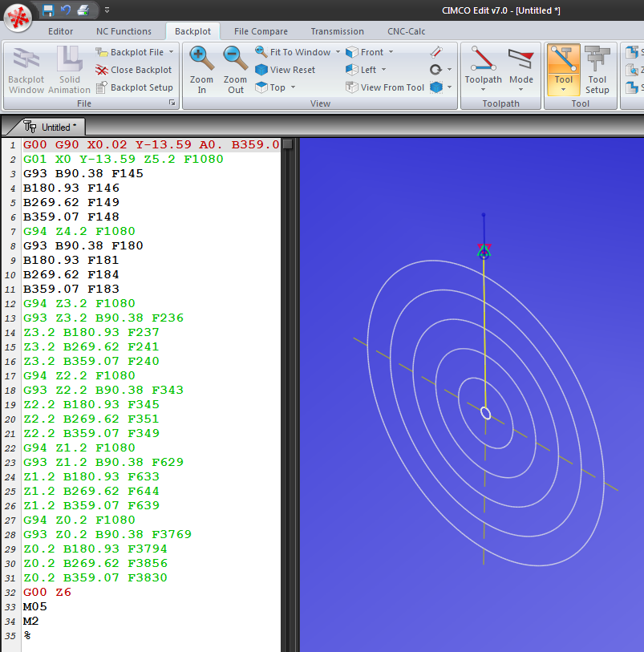Open the File Compare tab

(x=261, y=31)
